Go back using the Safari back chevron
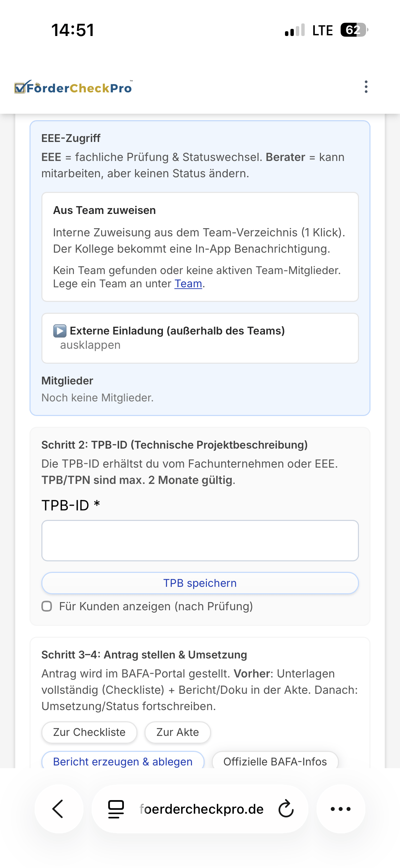 (x=58, y=809)
